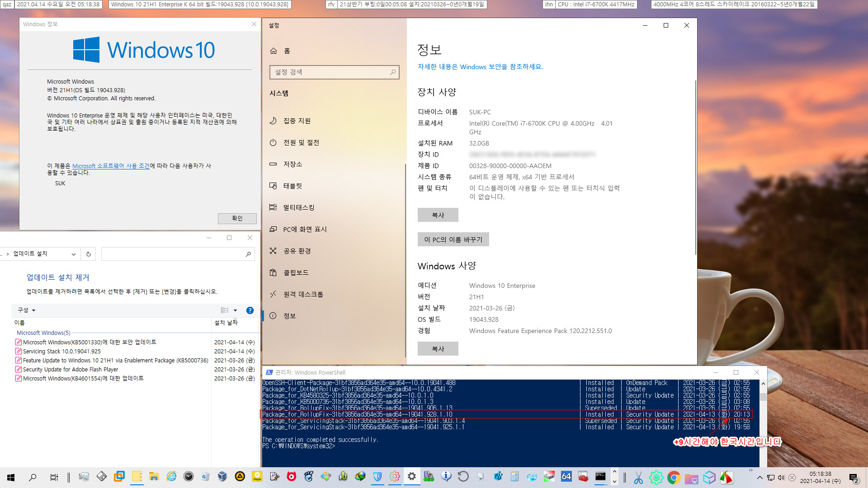Open Internet Download Manager on the taskbar

[x=360, y=476]
